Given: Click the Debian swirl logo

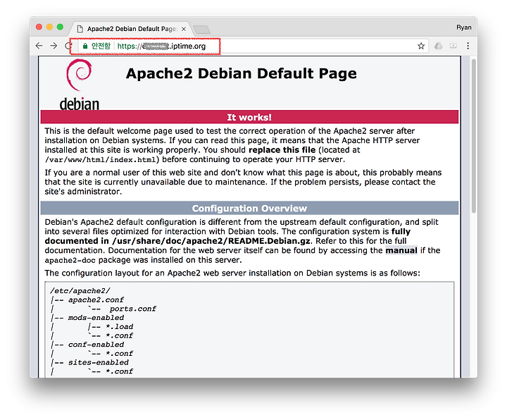Looking at the screenshot, I should (x=79, y=75).
